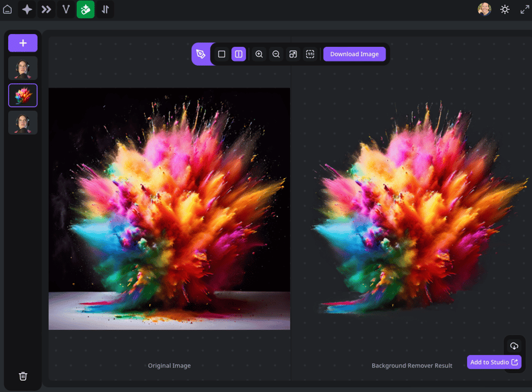Open the pen annotation tool options

[x=202, y=54]
